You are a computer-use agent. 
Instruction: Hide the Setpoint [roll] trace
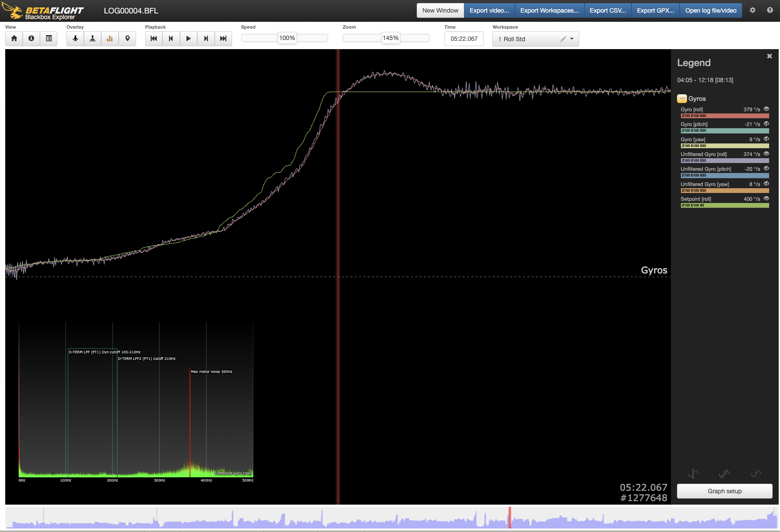767,199
